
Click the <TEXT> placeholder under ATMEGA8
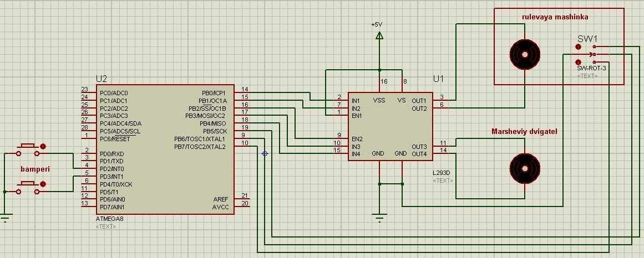coord(106,227)
